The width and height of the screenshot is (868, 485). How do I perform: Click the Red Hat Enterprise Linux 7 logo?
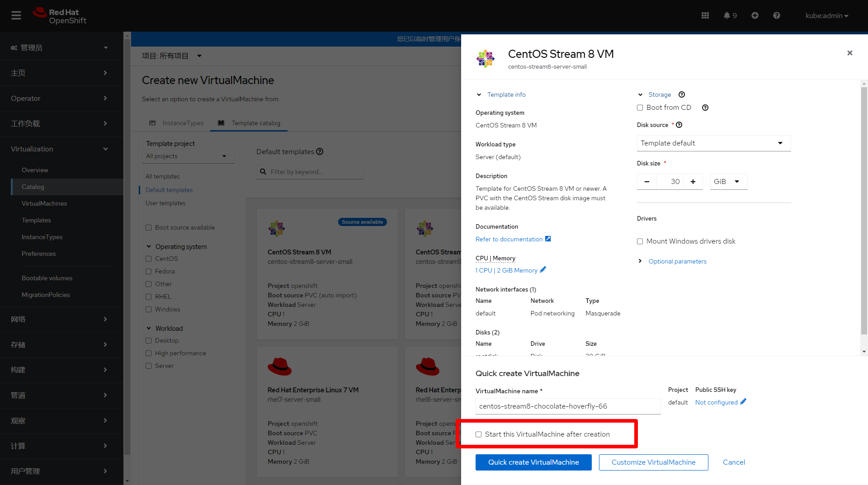coord(279,367)
